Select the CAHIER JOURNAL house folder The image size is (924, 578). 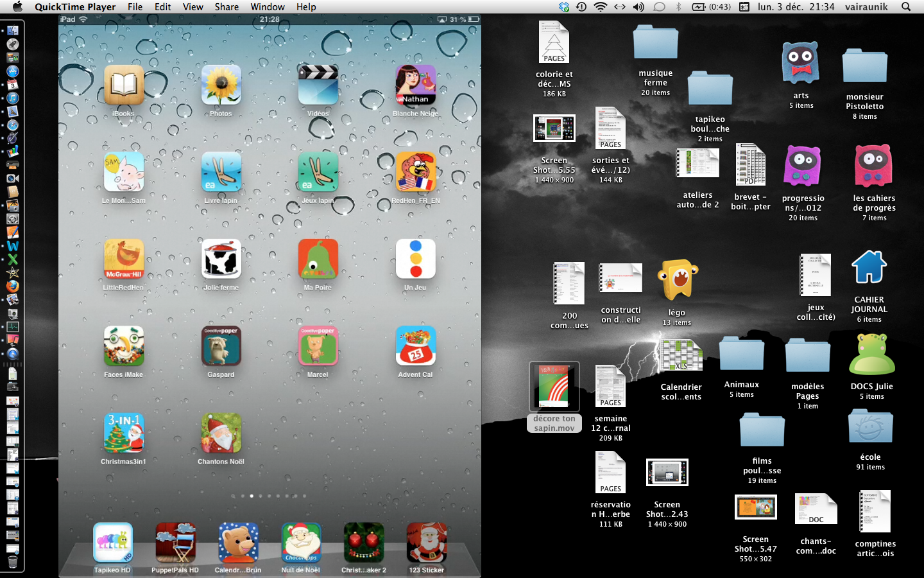[x=869, y=267]
